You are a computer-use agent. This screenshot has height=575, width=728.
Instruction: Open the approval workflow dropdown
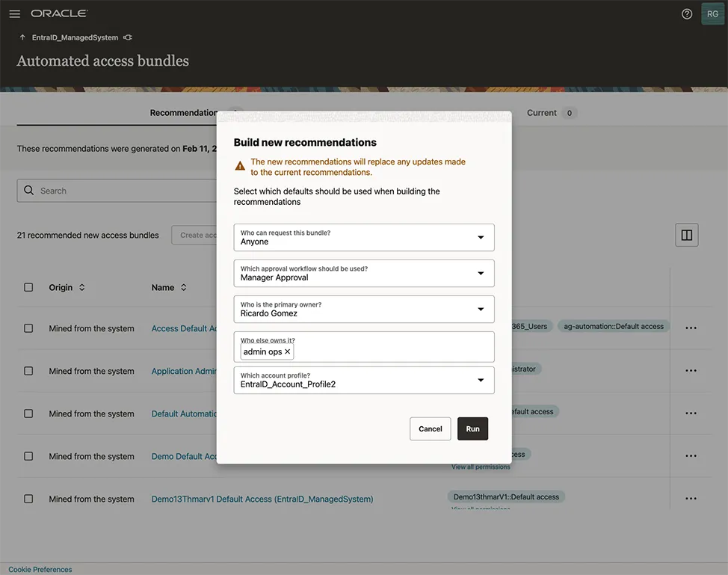pos(481,274)
